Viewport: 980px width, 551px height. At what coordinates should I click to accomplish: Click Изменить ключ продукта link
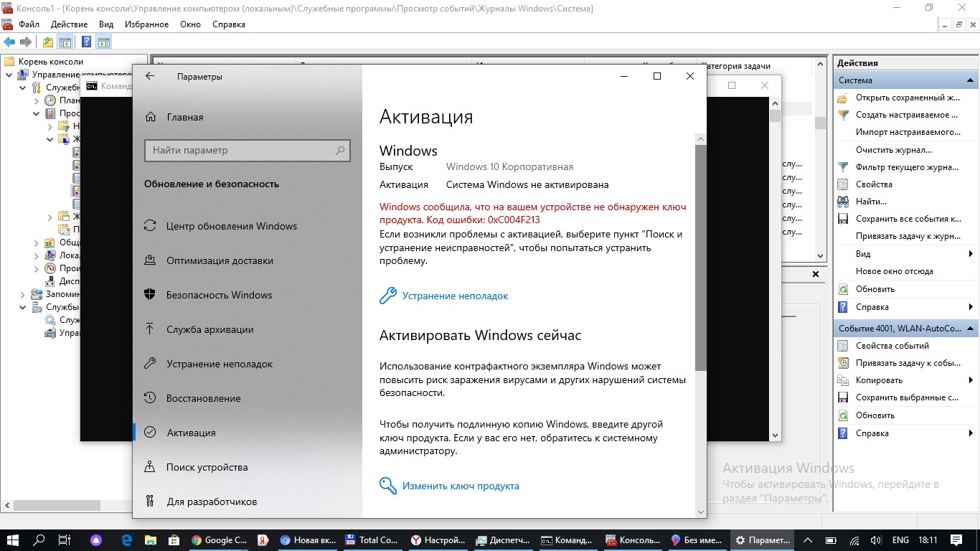450,486
